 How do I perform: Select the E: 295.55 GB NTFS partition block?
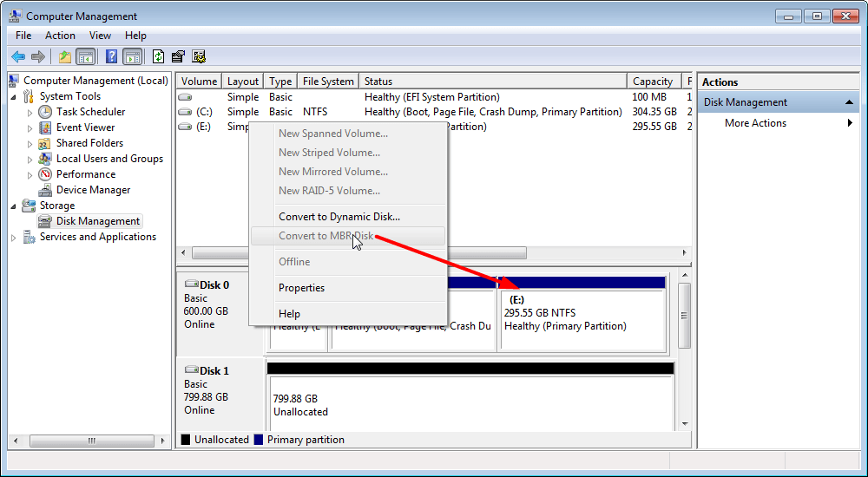[582, 314]
